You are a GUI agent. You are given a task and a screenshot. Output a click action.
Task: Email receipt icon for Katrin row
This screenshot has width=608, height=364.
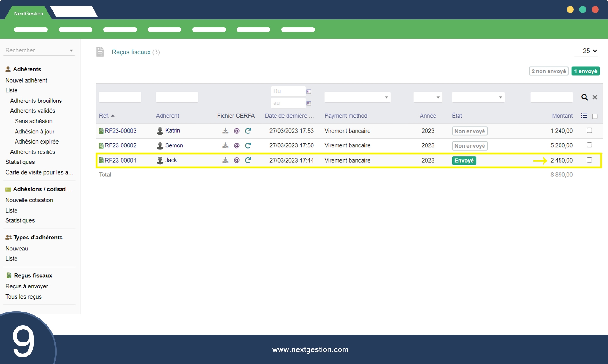(237, 131)
